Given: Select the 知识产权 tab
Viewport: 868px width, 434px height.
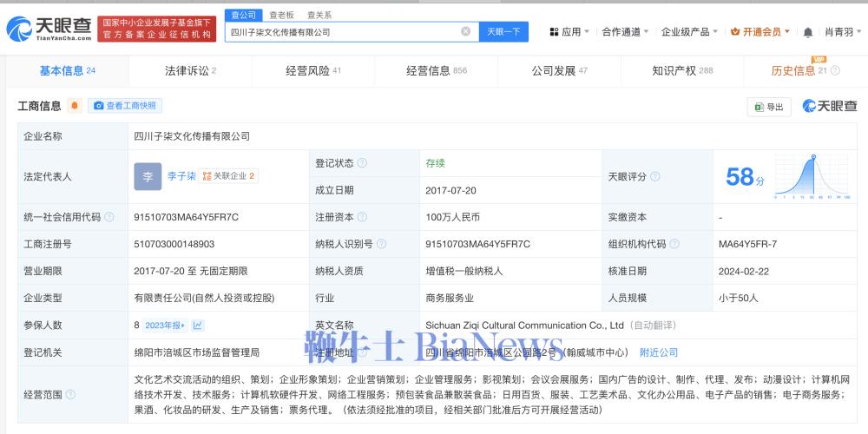Looking at the screenshot, I should point(682,71).
